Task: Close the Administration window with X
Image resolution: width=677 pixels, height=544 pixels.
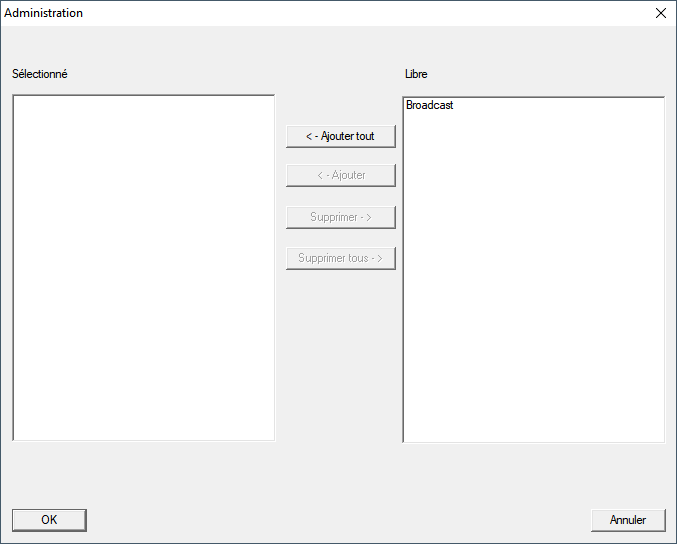Action: click(660, 13)
